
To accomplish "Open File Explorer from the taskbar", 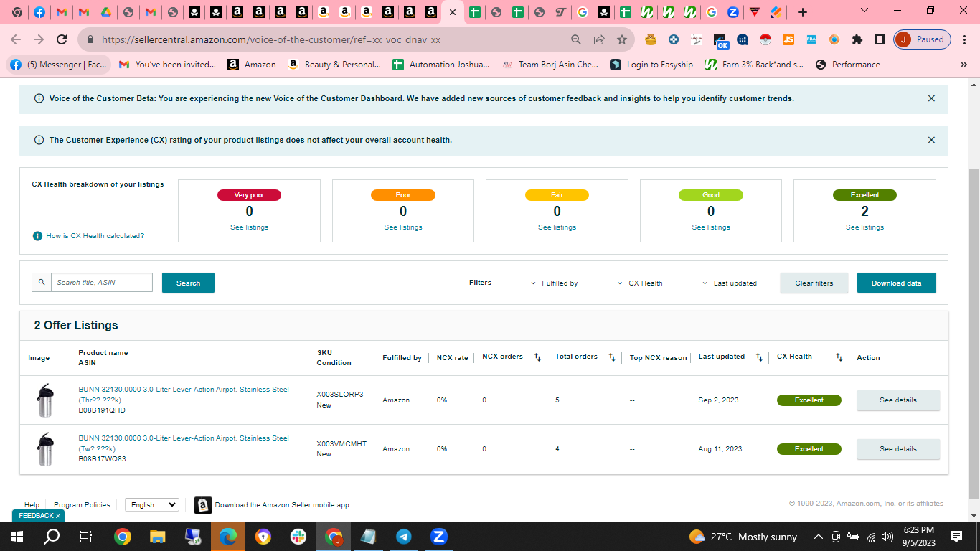I will pos(158,537).
